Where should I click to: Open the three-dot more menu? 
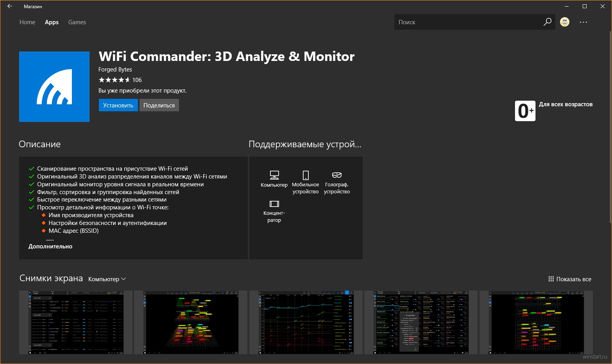tap(583, 22)
